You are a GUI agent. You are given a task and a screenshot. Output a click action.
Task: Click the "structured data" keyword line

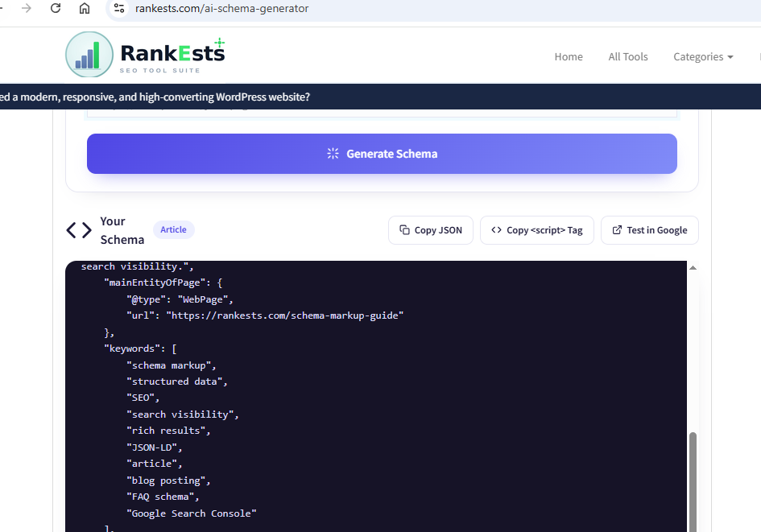coord(176,381)
